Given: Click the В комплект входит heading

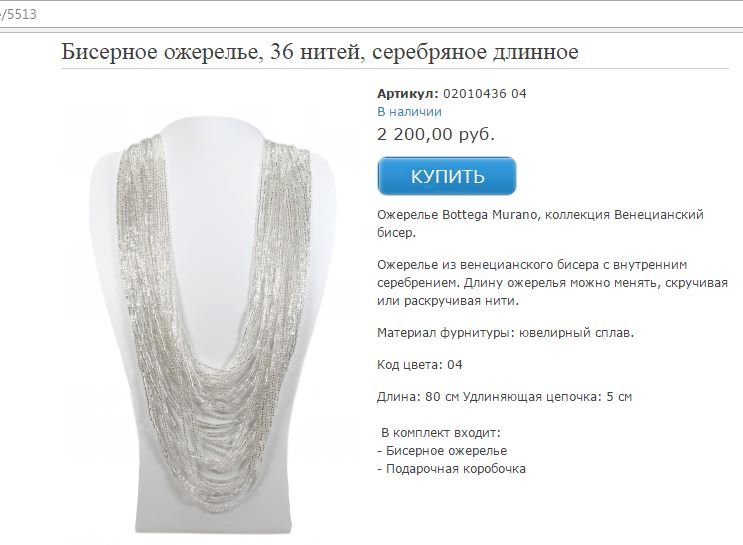Looking at the screenshot, I should pos(441,433).
